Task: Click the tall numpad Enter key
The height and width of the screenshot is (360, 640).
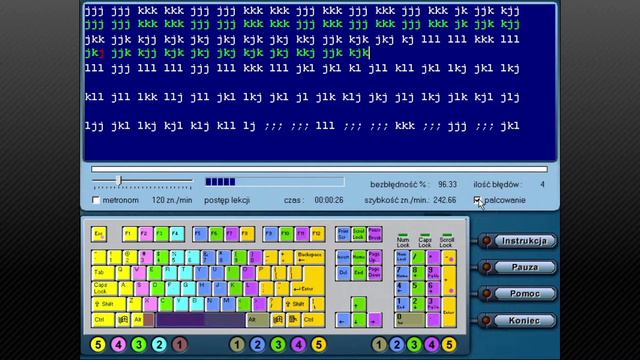Action: pos(449,312)
